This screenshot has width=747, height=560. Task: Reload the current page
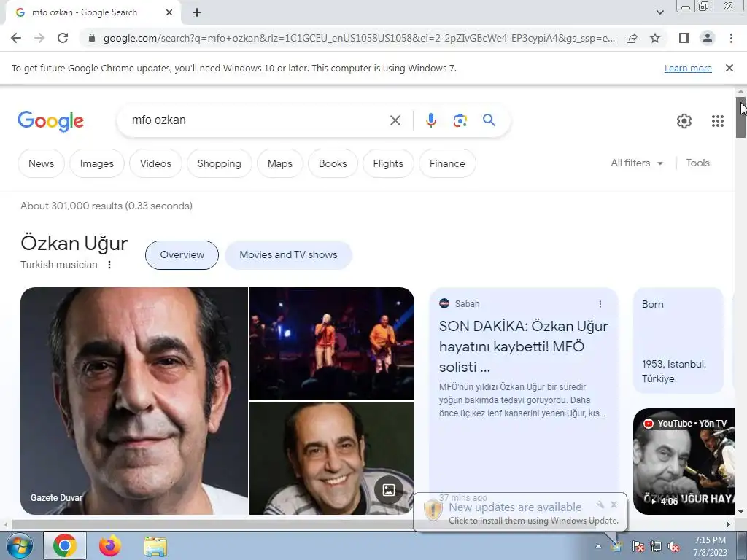63,38
